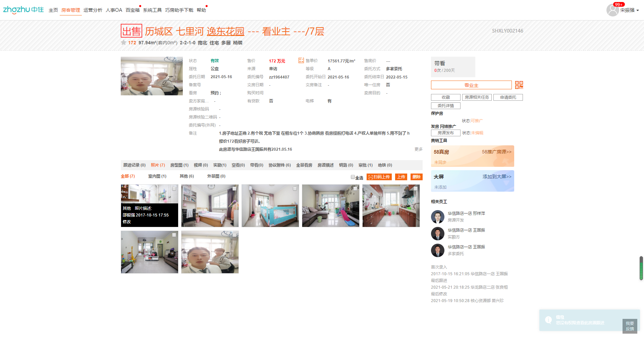Image resolution: width=644 pixels, height=337 pixels.
Task: Open the 运营分析 menu
Action: point(93,10)
